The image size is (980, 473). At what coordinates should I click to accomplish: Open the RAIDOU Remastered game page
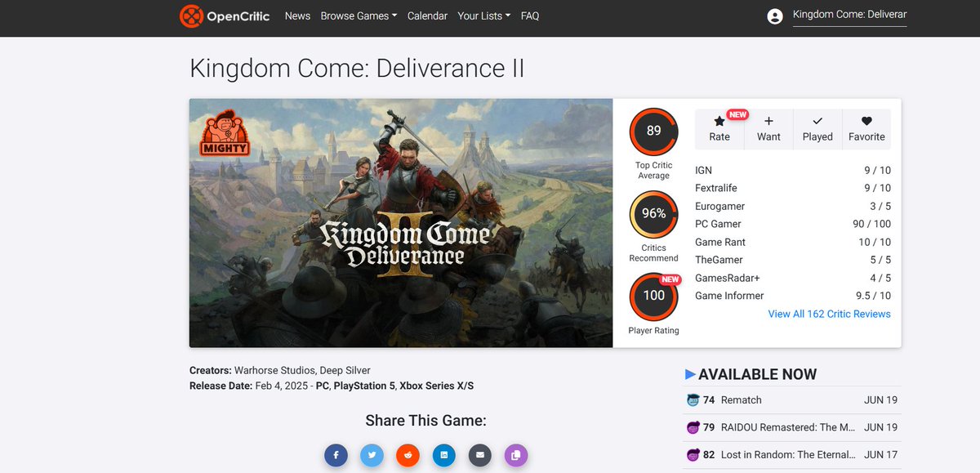788,427
